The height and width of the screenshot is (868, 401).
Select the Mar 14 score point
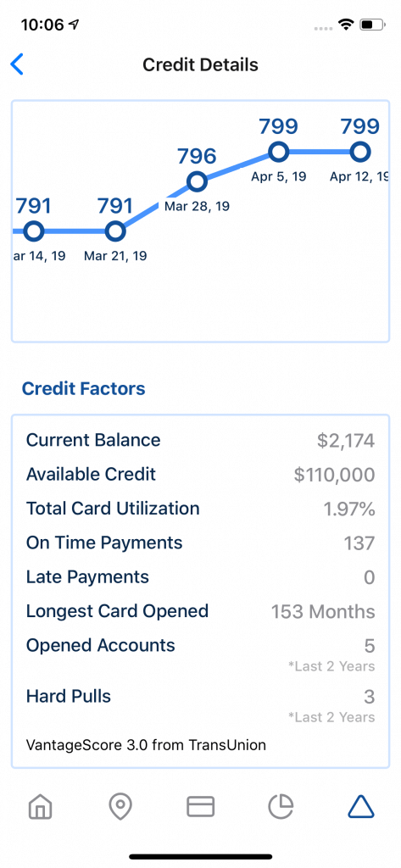(x=34, y=231)
